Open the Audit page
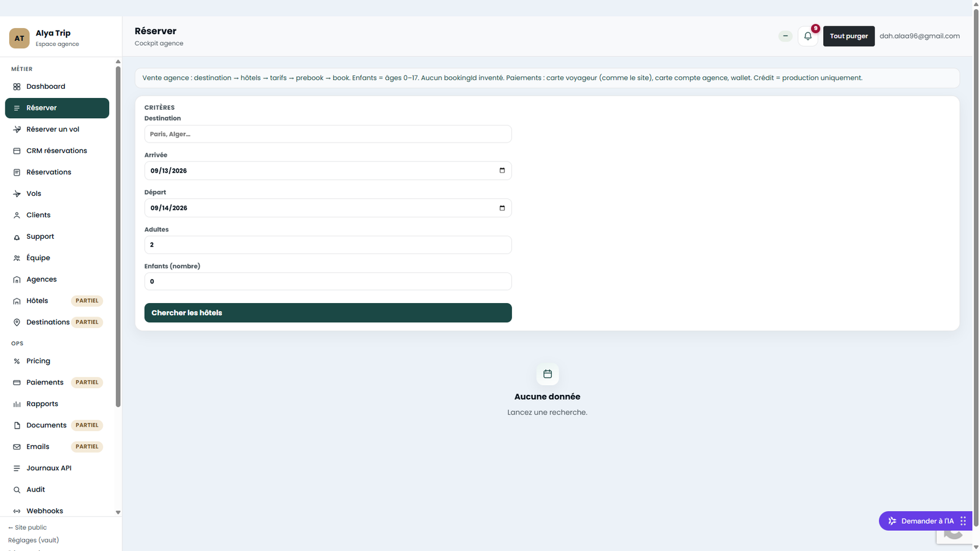Screen dimensions: 980x551 (x=57, y=490)
